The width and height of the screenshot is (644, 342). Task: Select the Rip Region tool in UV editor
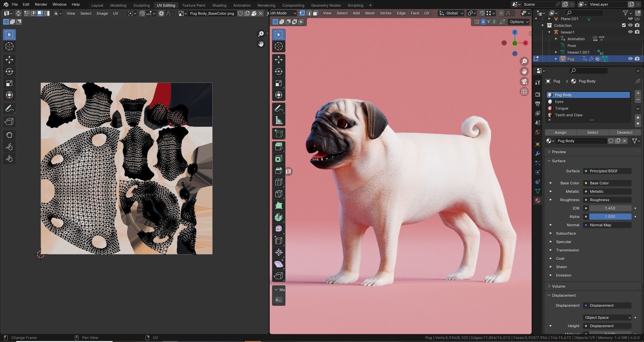(9, 122)
